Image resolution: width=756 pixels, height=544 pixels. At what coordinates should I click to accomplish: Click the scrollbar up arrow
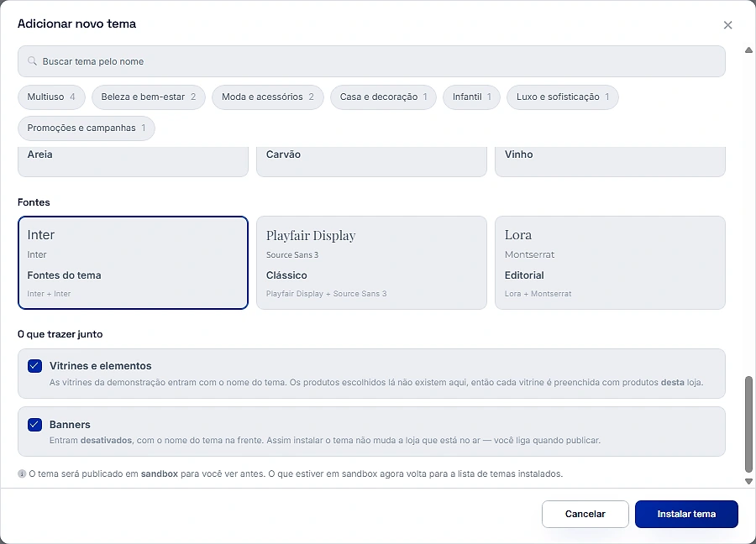(x=748, y=50)
